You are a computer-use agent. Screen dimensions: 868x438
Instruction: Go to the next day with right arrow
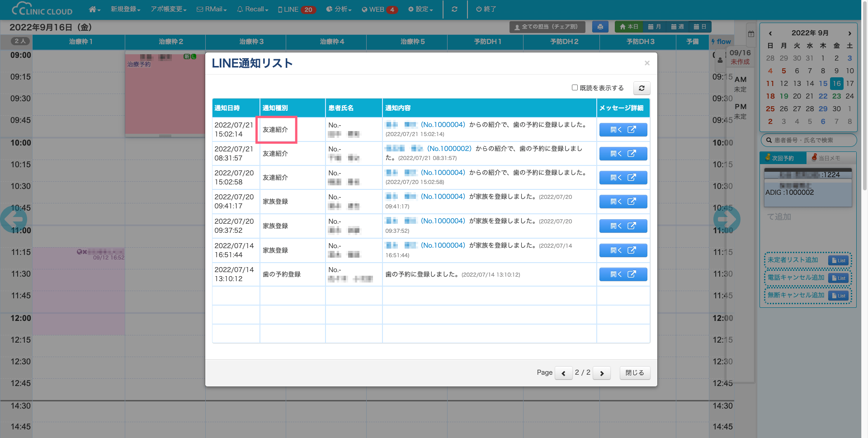click(x=726, y=219)
